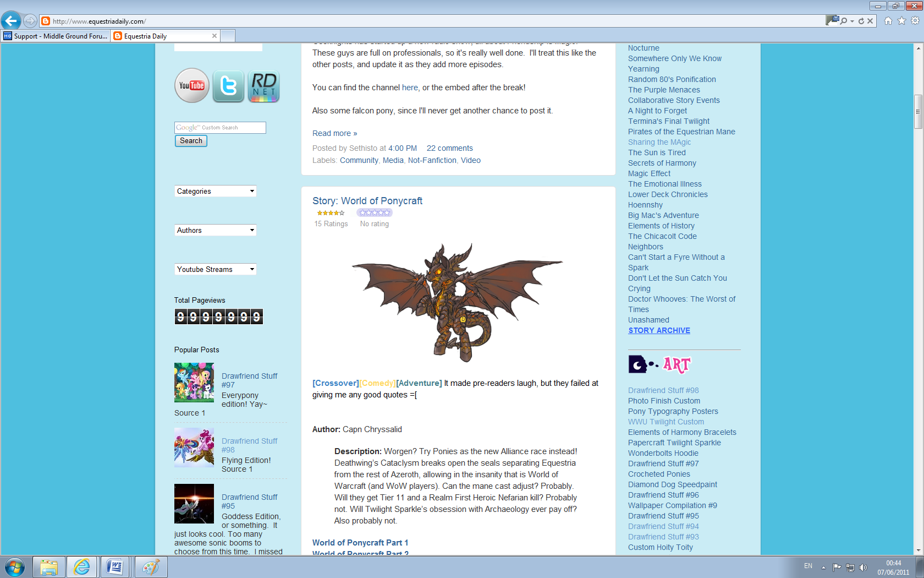Viewport: 924px width, 578px height.
Task: Go back with the browser Back arrow
Action: 11,21
